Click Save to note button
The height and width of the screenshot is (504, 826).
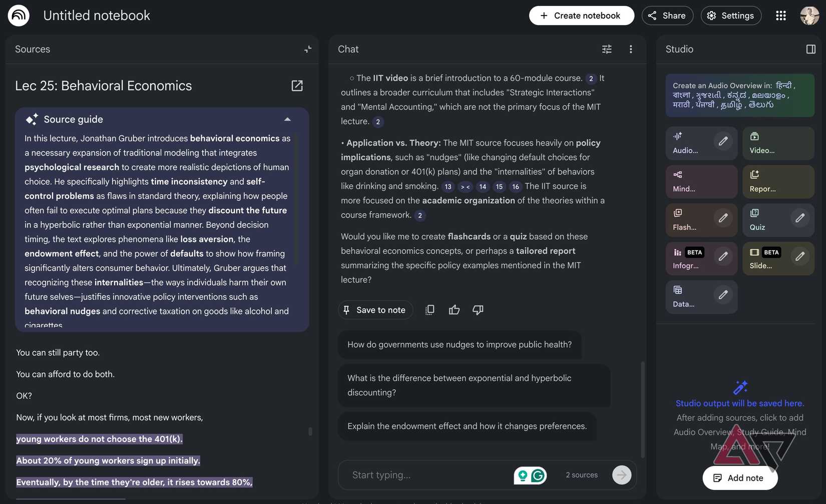coord(375,310)
